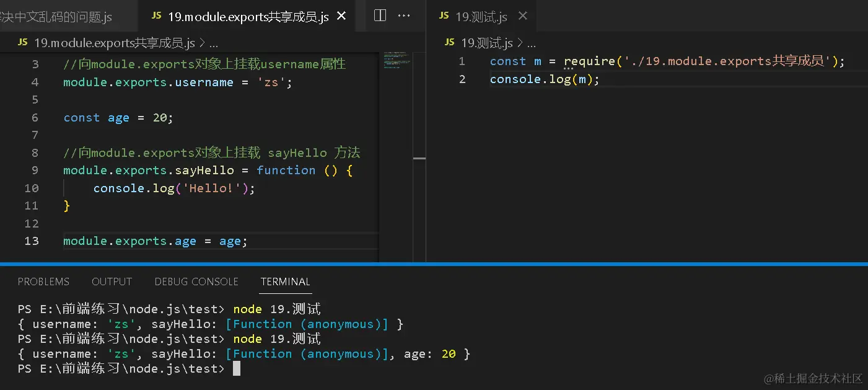Screen dimensions: 868x390
Task: Click the line module.exports.age = age;
Action: click(156, 241)
